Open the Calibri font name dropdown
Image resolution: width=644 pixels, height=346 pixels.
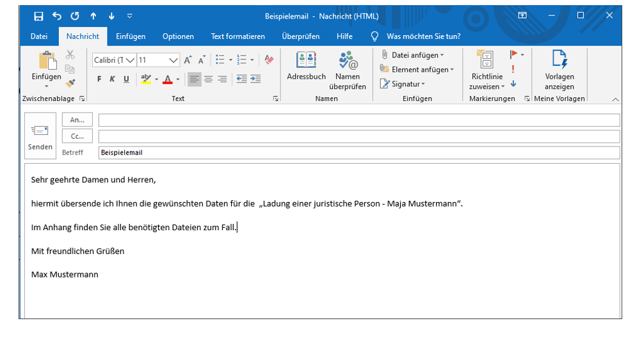click(130, 60)
